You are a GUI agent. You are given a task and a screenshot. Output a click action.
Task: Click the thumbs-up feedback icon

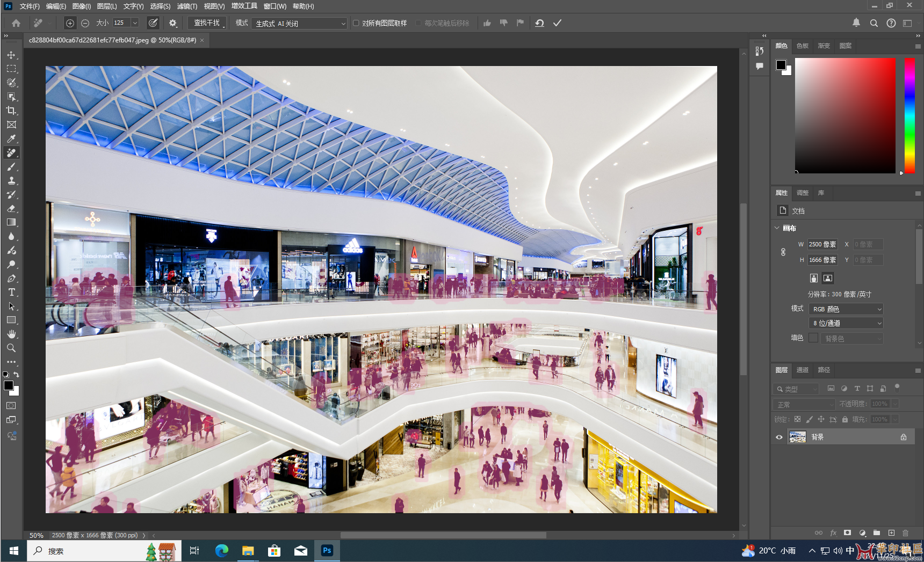(x=487, y=23)
